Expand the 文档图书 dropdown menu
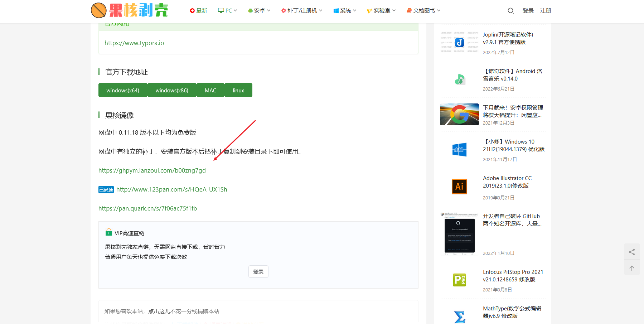 tap(423, 11)
